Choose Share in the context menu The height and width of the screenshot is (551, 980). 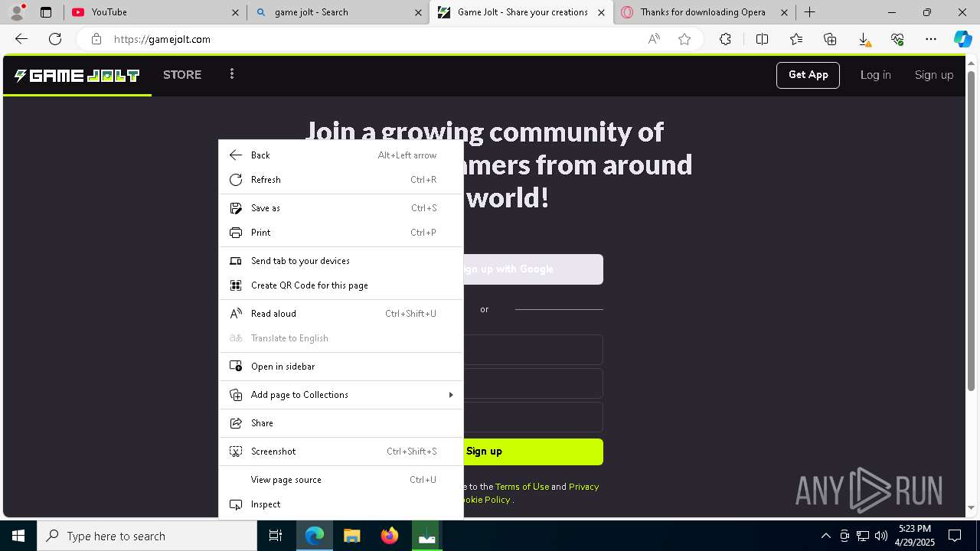pyautogui.click(x=341, y=423)
